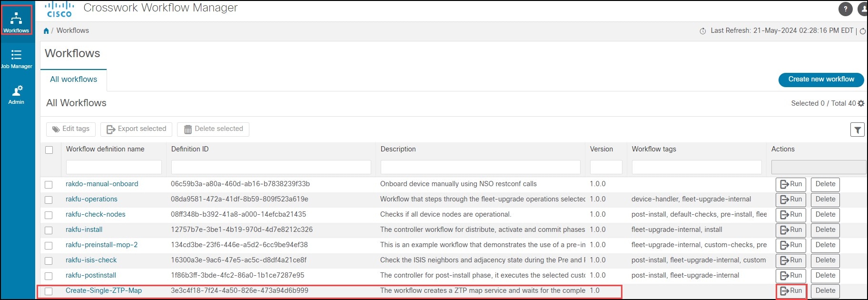Delete the Create-Single-ZTP-Map workflow
This screenshot has width=868, height=300.
point(825,291)
